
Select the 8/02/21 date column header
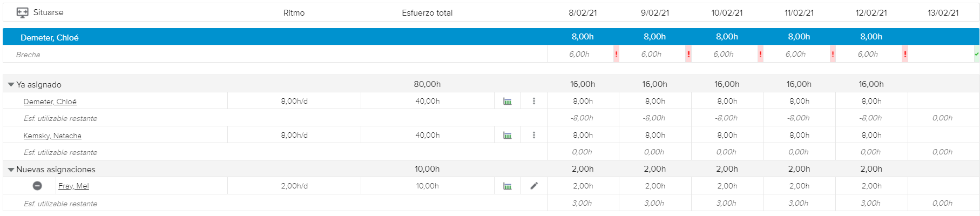583,13
